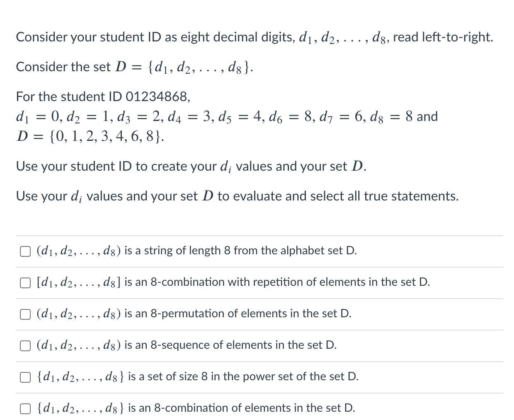Click the digits list d1 through d8

click(227, 116)
